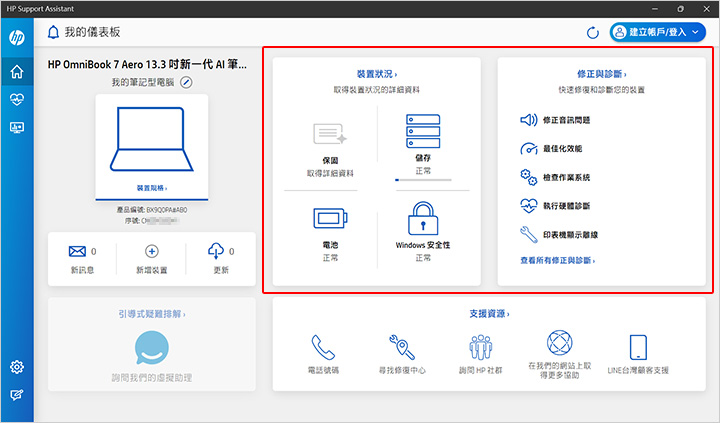Open 新訊息 envelope icon
This screenshot has height=423, width=720.
pyautogui.click(x=77, y=251)
